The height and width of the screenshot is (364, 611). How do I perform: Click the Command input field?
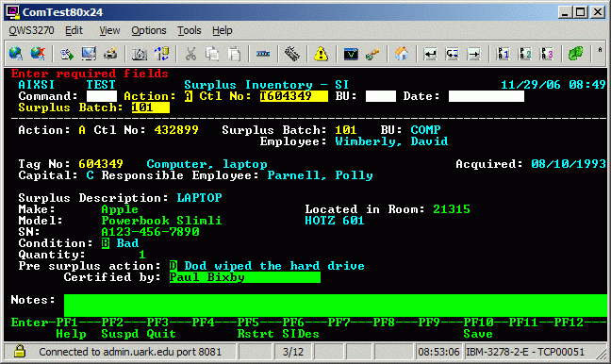tap(101, 96)
